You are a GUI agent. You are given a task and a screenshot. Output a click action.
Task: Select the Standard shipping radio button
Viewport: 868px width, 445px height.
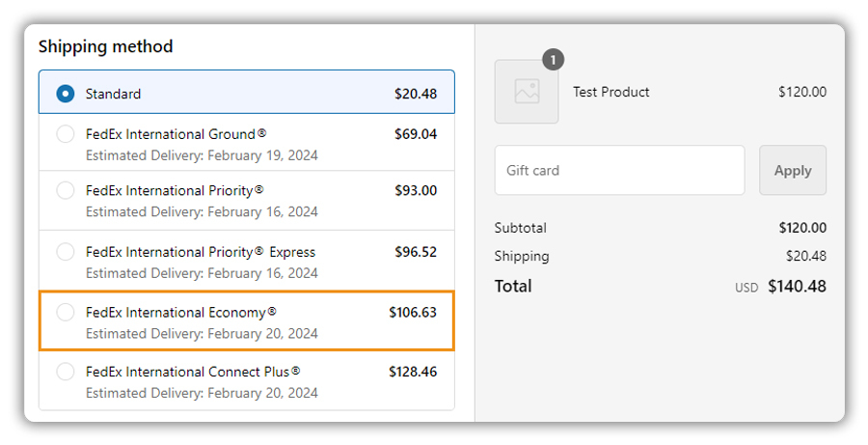tap(66, 94)
